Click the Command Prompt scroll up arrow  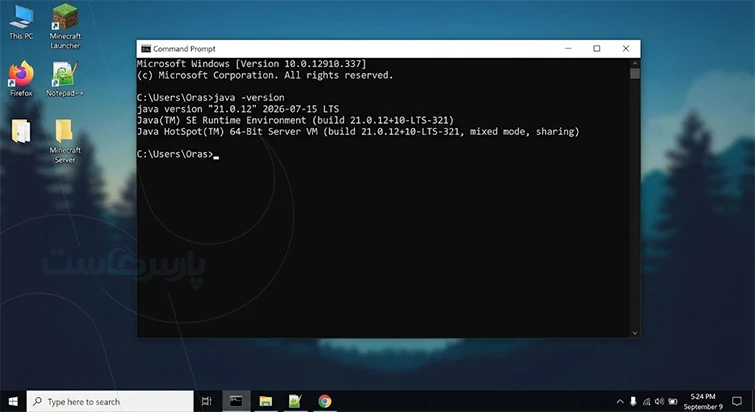coord(635,63)
